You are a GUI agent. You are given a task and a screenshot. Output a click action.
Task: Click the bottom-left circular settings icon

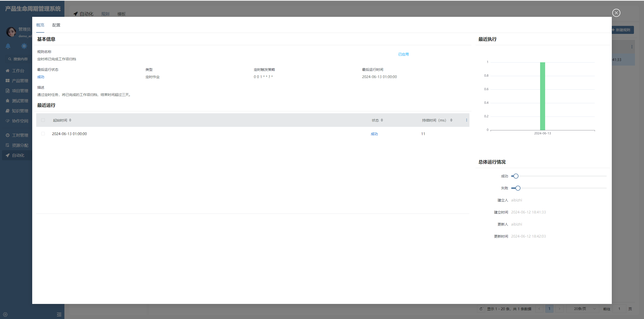[5, 314]
